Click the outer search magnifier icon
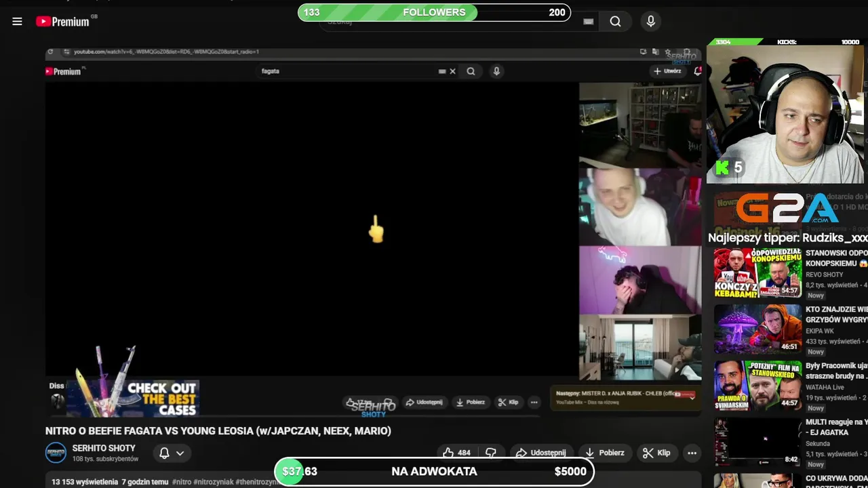The height and width of the screenshot is (488, 868). coord(615,22)
